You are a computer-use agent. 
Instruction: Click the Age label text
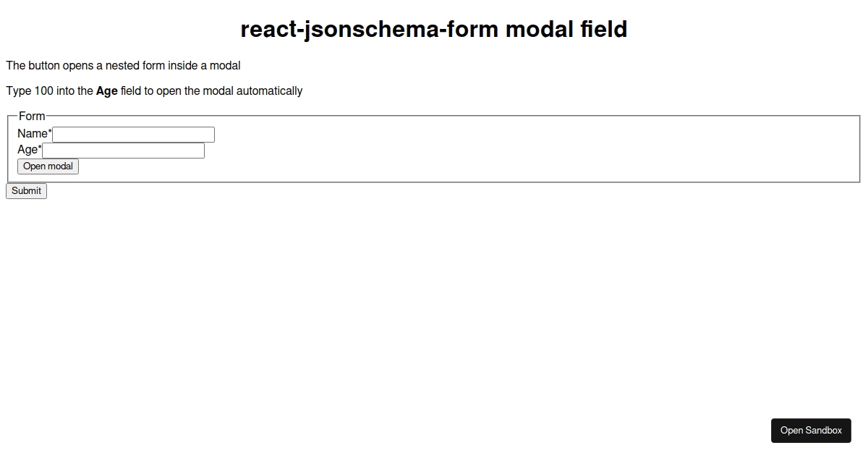coord(26,150)
